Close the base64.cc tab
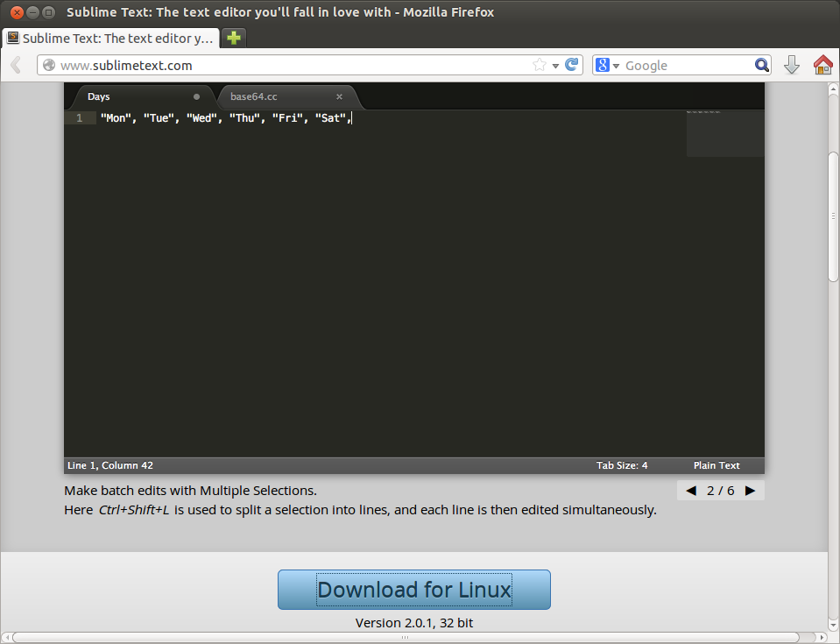 click(339, 97)
